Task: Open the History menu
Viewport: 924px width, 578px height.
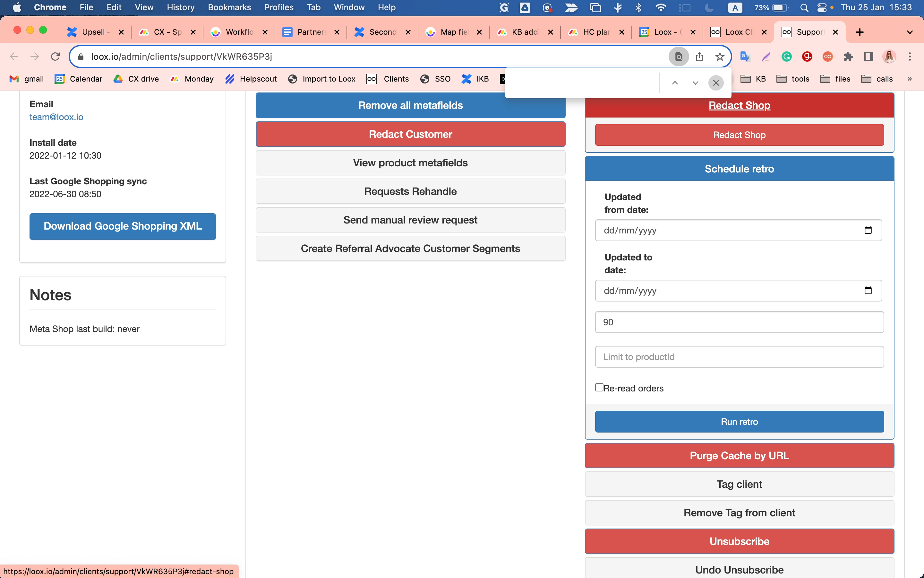Action: pyautogui.click(x=181, y=8)
